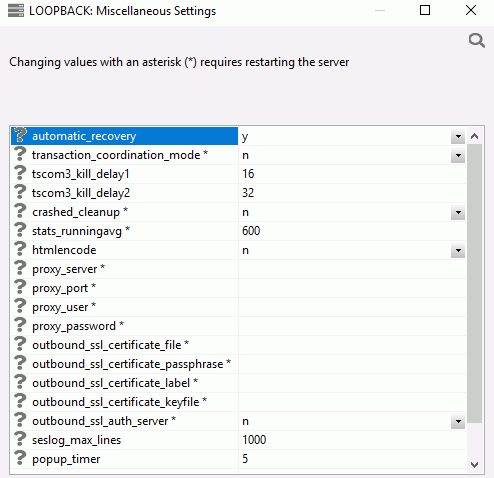
Task: Click help icon next to seslog_max_lines
Action: [x=20, y=439]
